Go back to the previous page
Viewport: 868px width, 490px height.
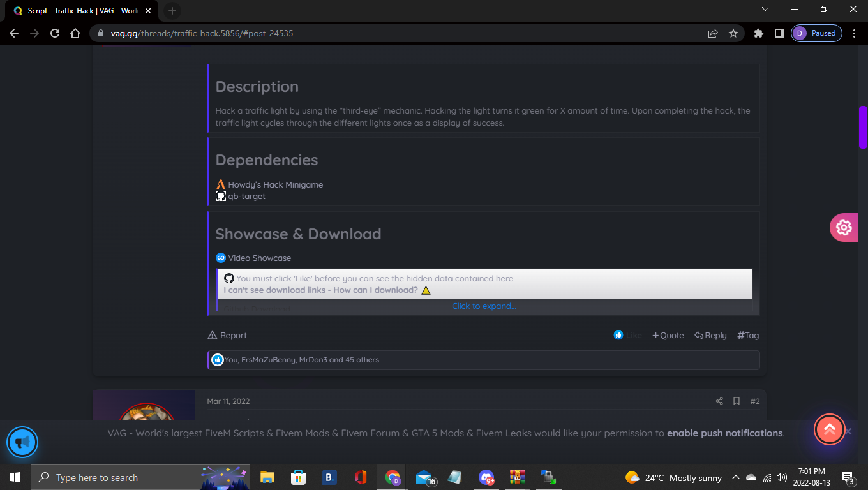[x=14, y=33]
